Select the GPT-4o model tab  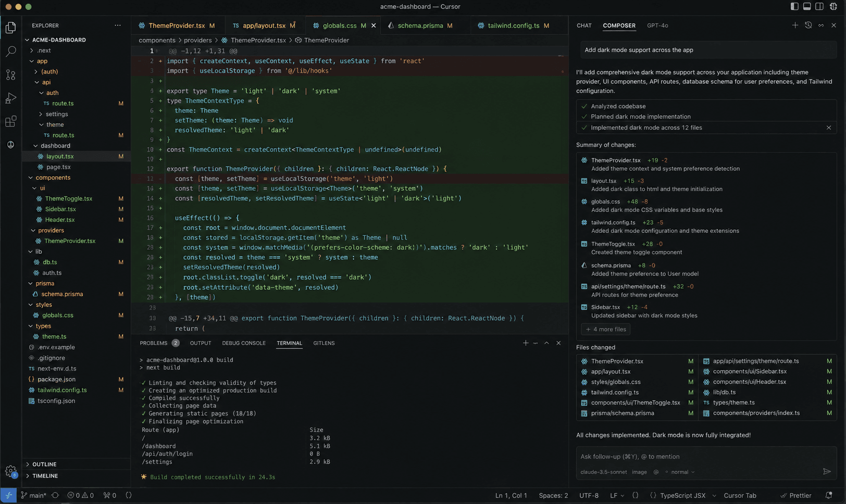(x=657, y=26)
